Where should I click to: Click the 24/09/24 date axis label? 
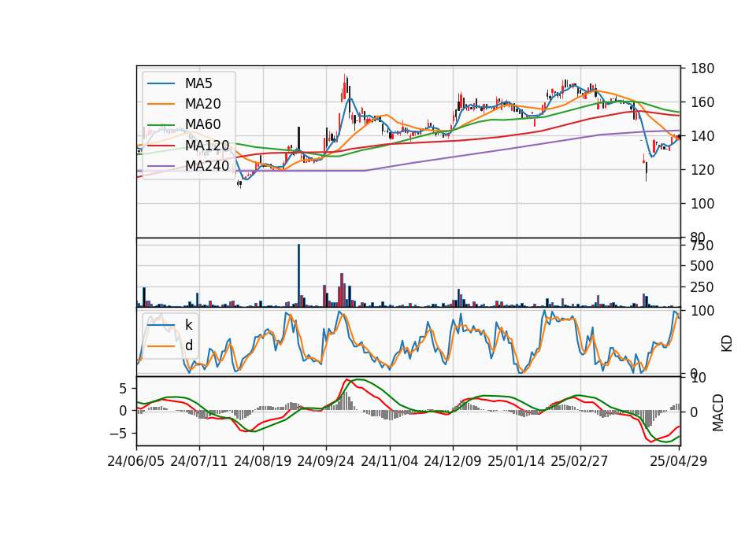point(325,461)
